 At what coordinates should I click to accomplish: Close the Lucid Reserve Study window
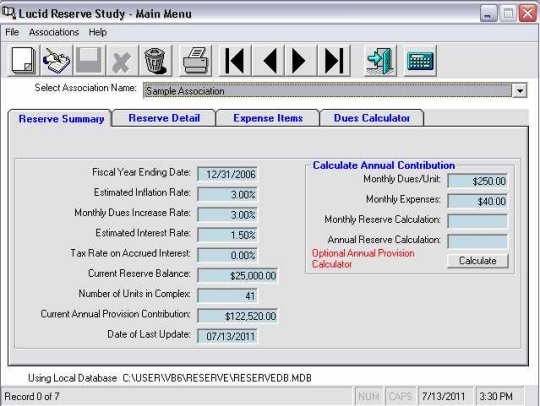[x=528, y=14]
